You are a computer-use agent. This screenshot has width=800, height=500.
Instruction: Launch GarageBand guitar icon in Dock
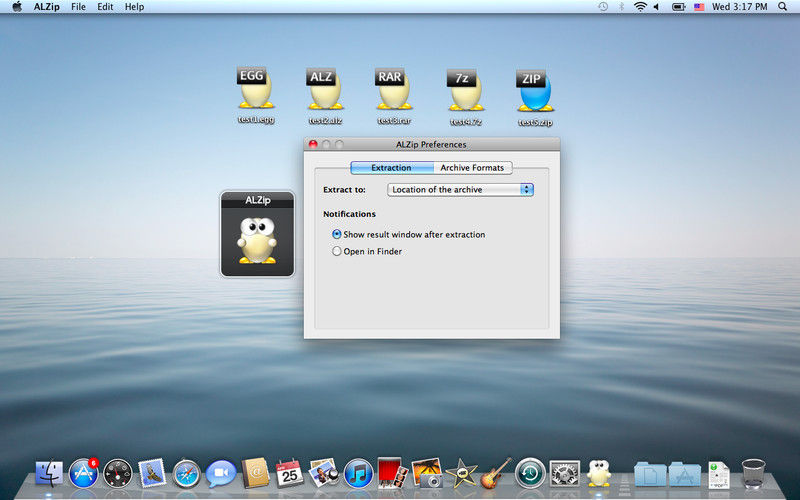(x=495, y=472)
